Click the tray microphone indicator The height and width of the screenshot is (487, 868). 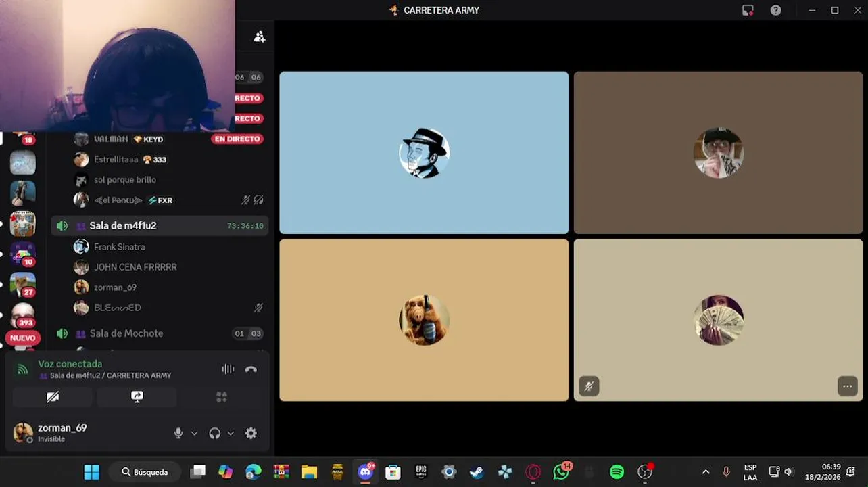[727, 472]
